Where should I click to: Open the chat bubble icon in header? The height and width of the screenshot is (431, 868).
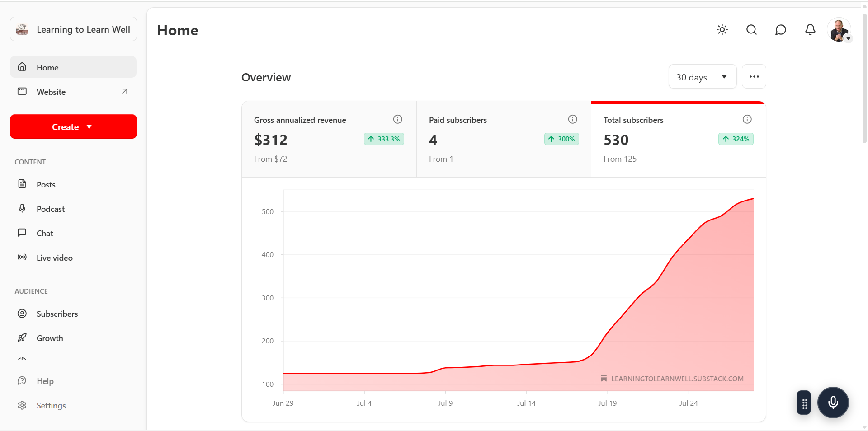[x=781, y=30]
